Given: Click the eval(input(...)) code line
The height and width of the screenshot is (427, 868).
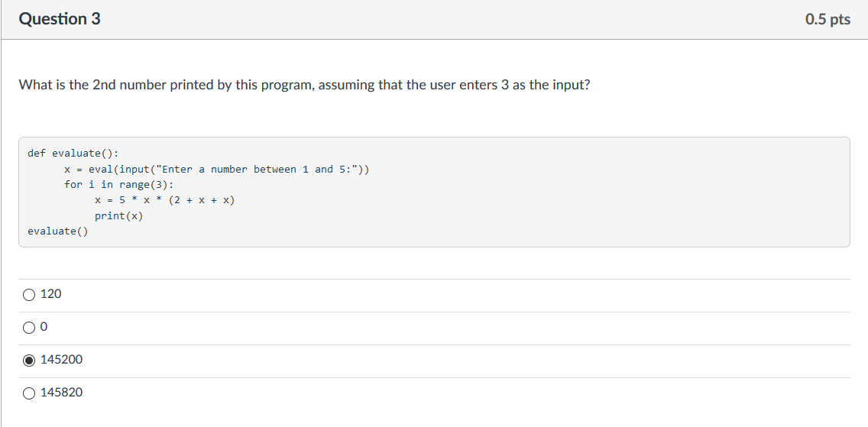Looking at the screenshot, I should (216, 170).
